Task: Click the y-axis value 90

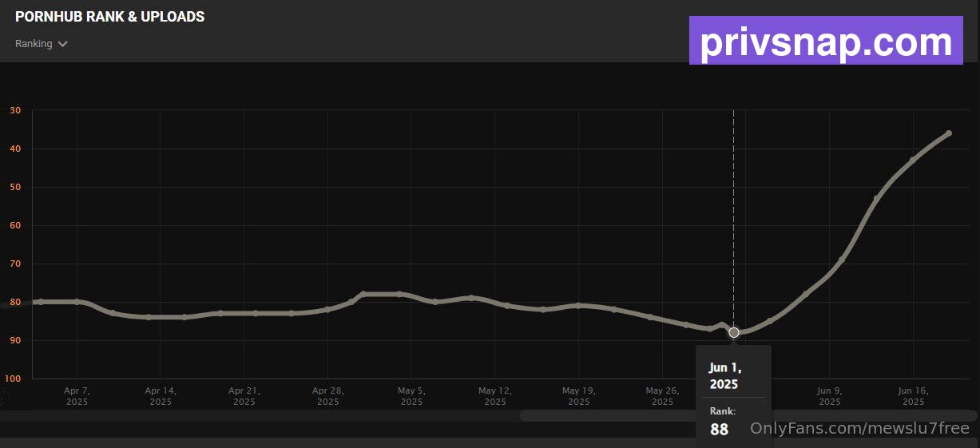Action: (15, 341)
